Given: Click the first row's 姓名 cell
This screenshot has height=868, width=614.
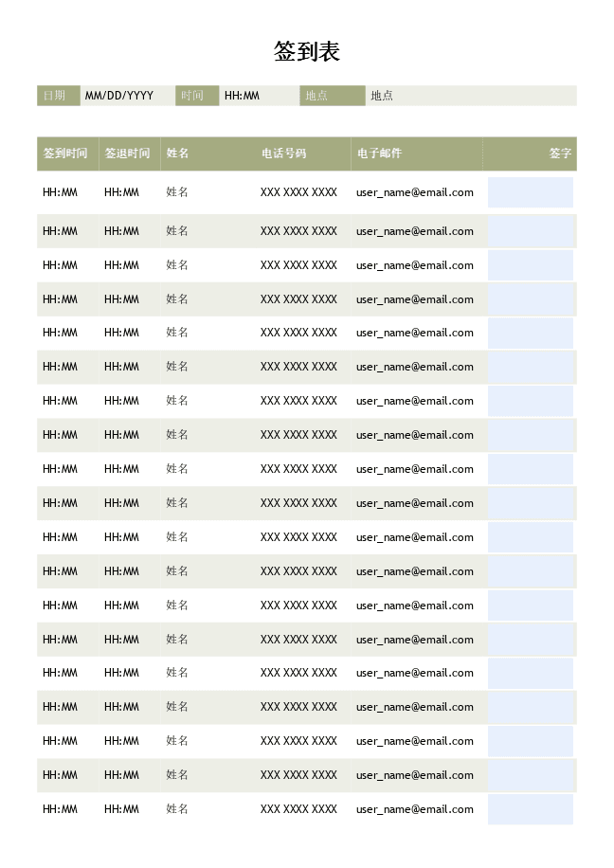Looking at the screenshot, I should 178,192.
